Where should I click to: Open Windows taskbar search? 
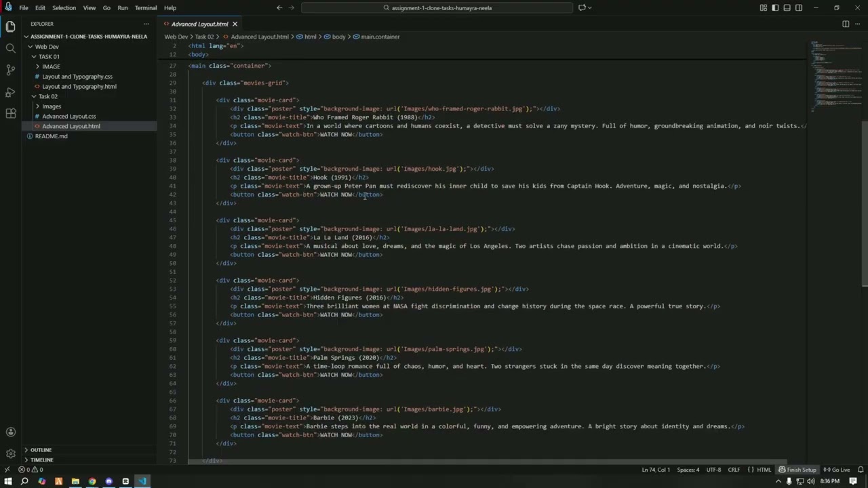pos(24,481)
